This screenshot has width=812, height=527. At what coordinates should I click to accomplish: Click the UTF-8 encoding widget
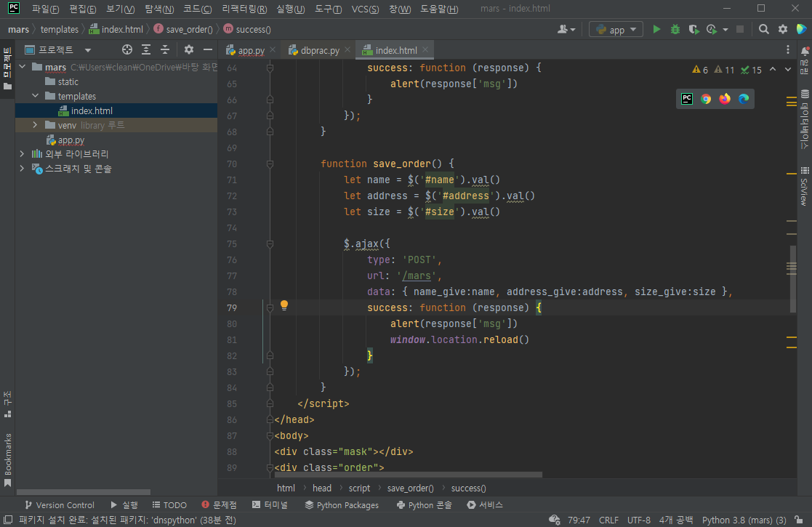point(638,520)
